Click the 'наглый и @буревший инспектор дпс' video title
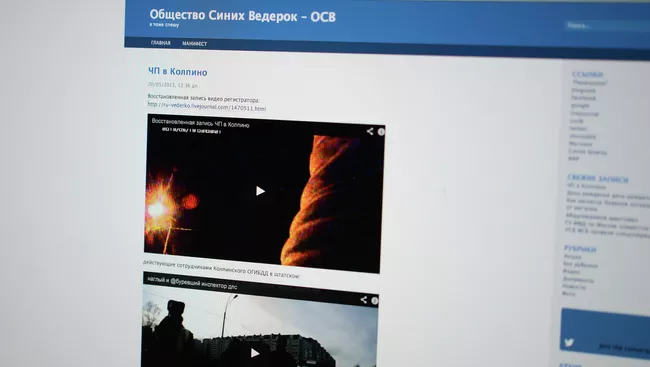The width and height of the screenshot is (650, 367). pos(192,283)
